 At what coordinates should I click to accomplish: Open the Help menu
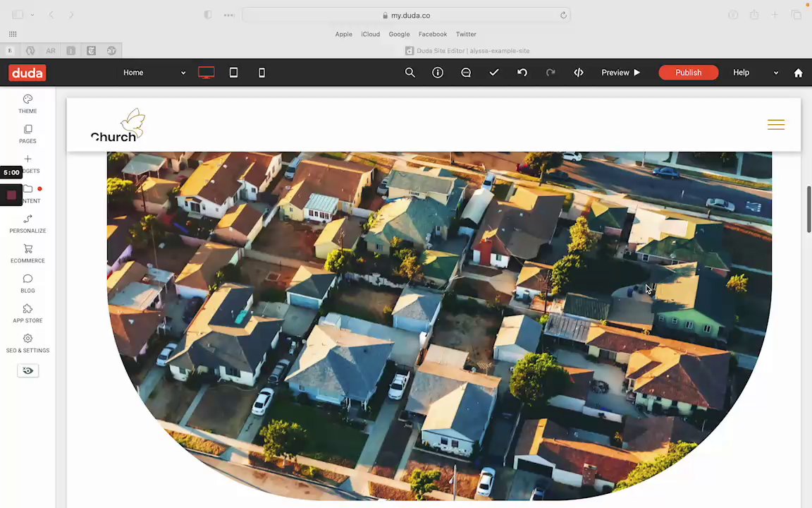point(741,73)
